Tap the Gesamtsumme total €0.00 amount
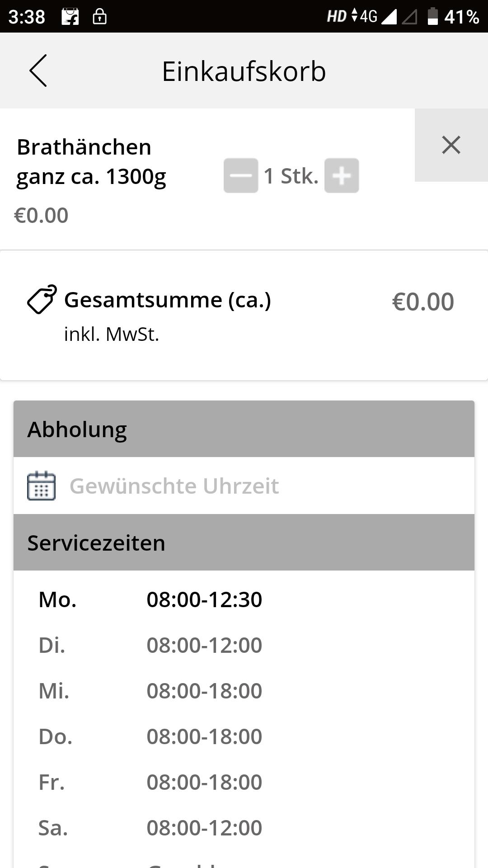Viewport: 488px width, 868px height. tap(423, 302)
